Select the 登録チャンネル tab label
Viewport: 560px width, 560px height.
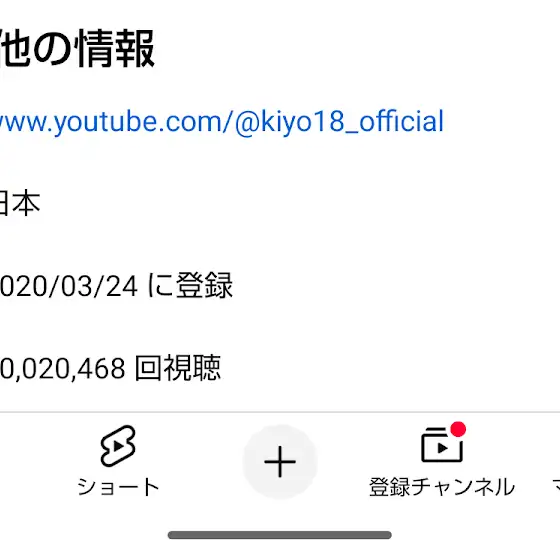[442, 487]
